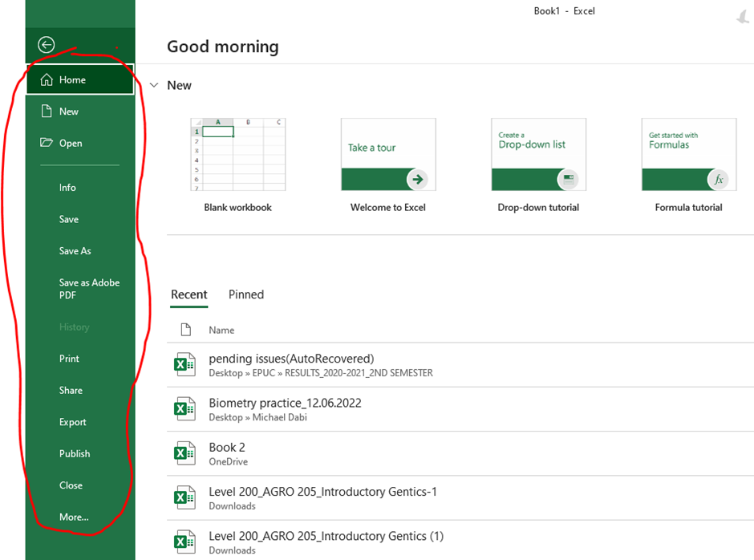Screen dimensions: 754x560
Task: Choose Close in the sidebar
Action: pyautogui.click(x=71, y=485)
